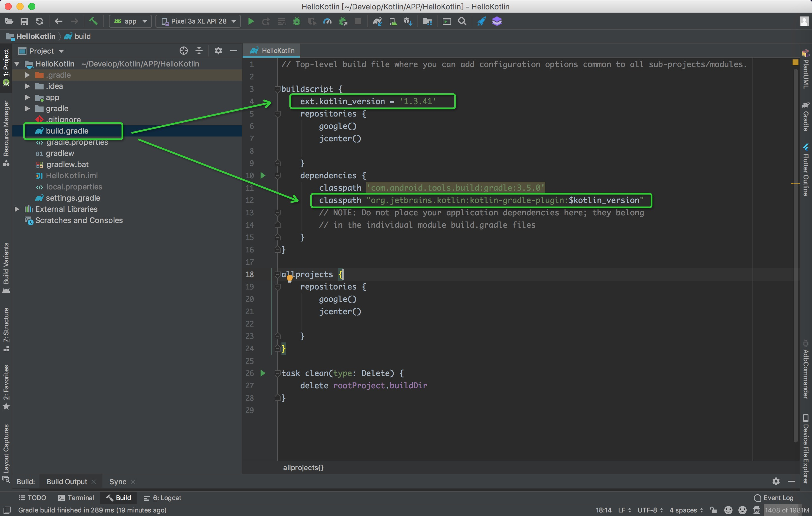Toggle the Z: Structure tool window
The width and height of the screenshot is (812, 516).
6,329
